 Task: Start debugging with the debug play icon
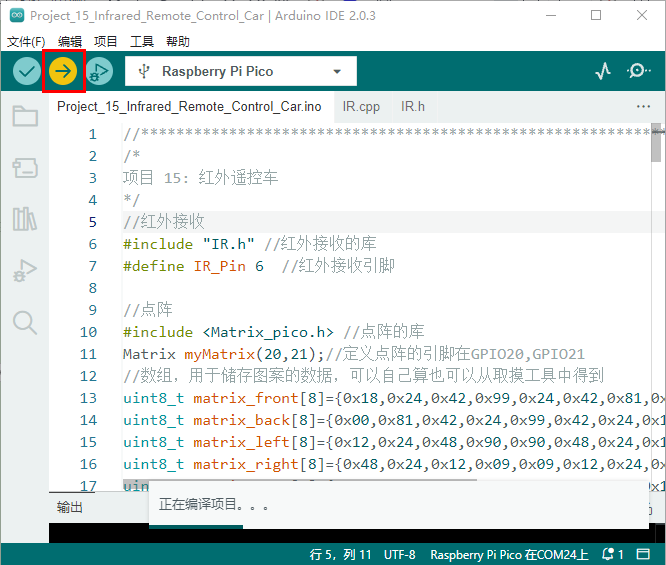99,71
